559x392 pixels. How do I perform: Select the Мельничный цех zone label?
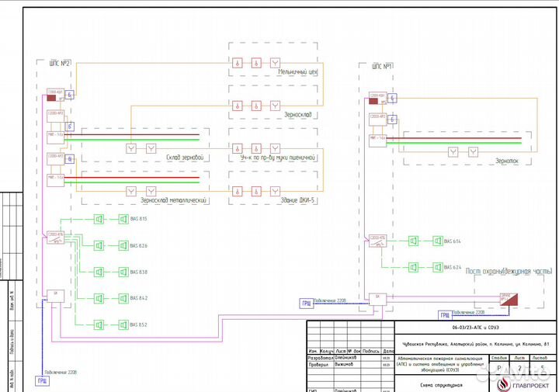tap(298, 71)
